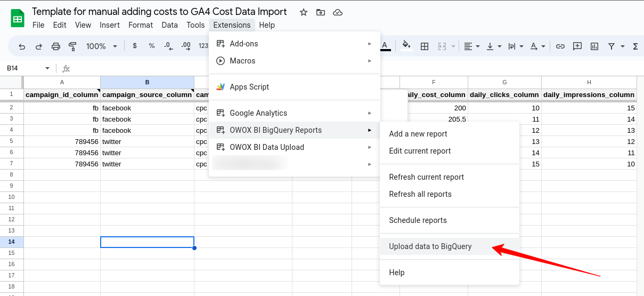The image size is (644, 296).
Task: Select the campaign_id_column header cell
Action: (x=62, y=95)
